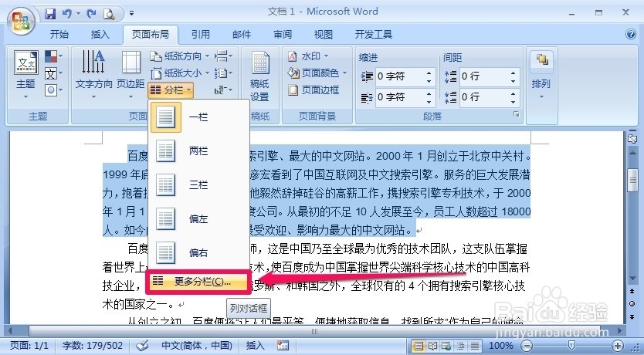The image size is (644, 355).
Task: Increase spacing before with up spinner
Action: (x=514, y=73)
